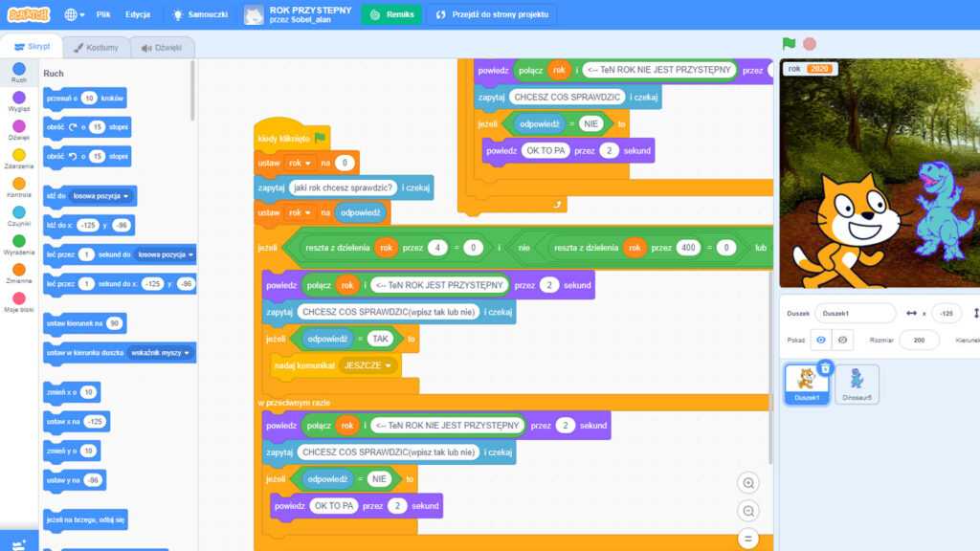Click the green flag to run project
The height and width of the screenshot is (551, 980).
(x=789, y=44)
